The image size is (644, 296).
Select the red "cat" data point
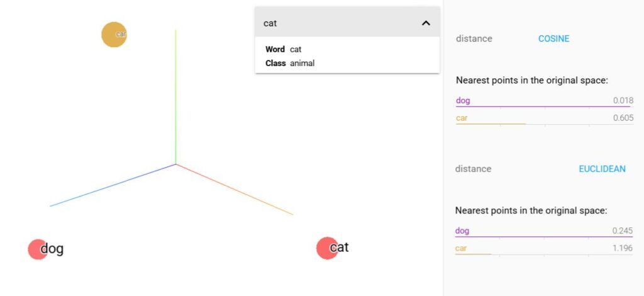327,248
